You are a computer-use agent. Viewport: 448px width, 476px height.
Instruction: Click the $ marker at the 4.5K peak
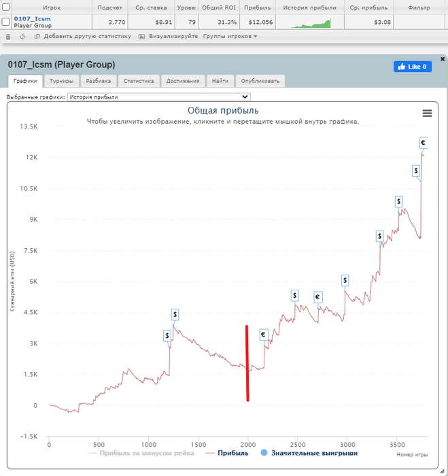(x=175, y=314)
